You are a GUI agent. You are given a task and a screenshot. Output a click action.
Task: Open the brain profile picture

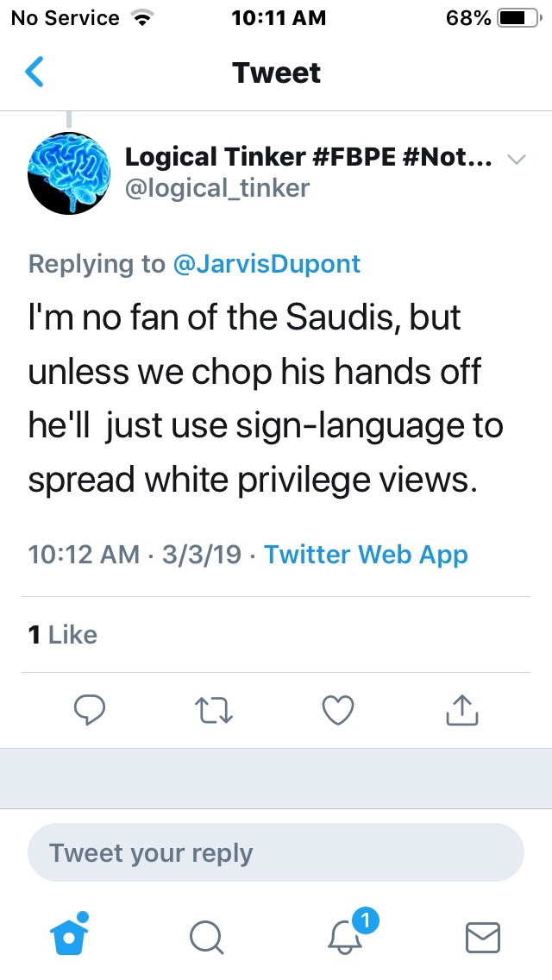[69, 173]
